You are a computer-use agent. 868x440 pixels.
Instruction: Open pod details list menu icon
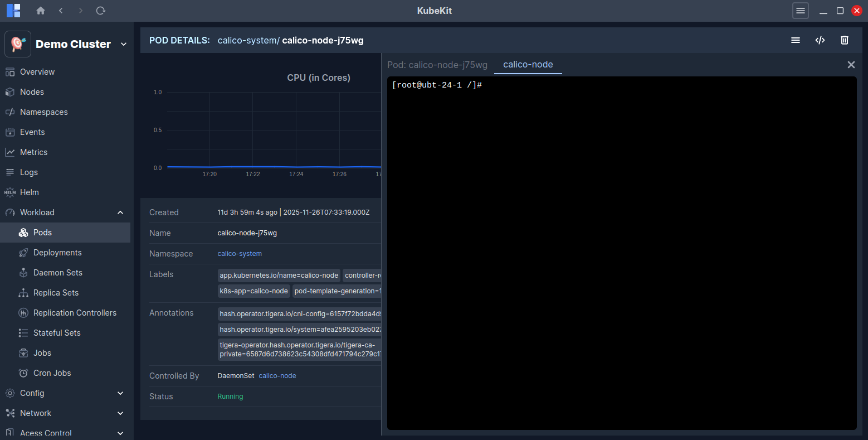coord(795,40)
